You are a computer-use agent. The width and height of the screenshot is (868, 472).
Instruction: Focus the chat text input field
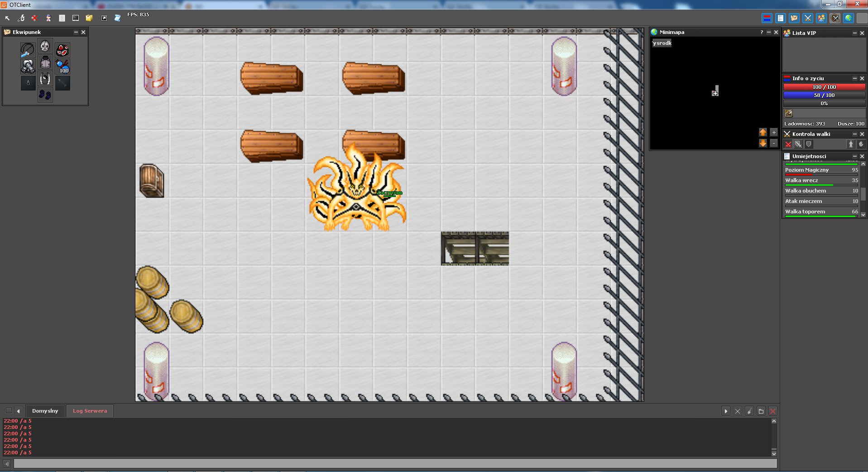pos(395,463)
